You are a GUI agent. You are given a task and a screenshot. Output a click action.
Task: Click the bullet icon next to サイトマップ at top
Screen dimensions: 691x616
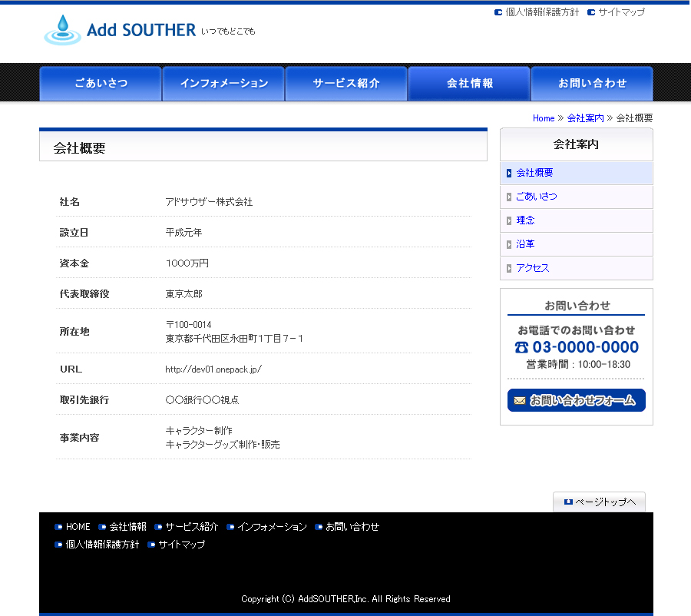click(590, 12)
